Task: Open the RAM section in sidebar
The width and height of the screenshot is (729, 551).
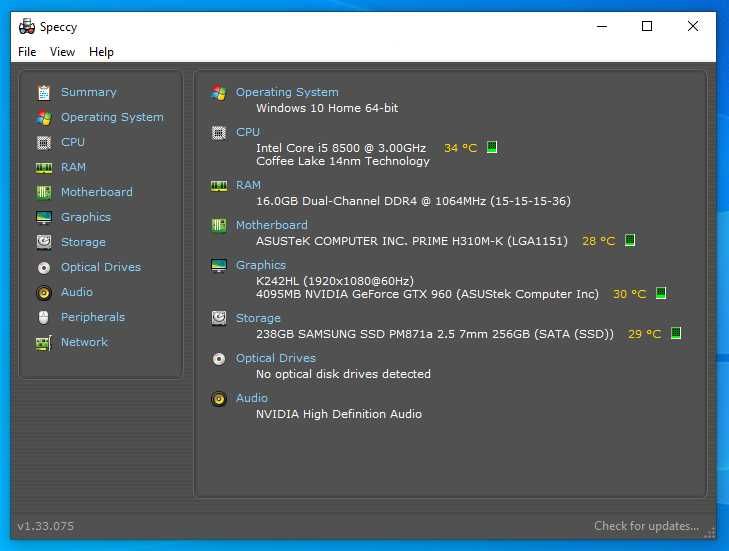Action: [x=73, y=167]
